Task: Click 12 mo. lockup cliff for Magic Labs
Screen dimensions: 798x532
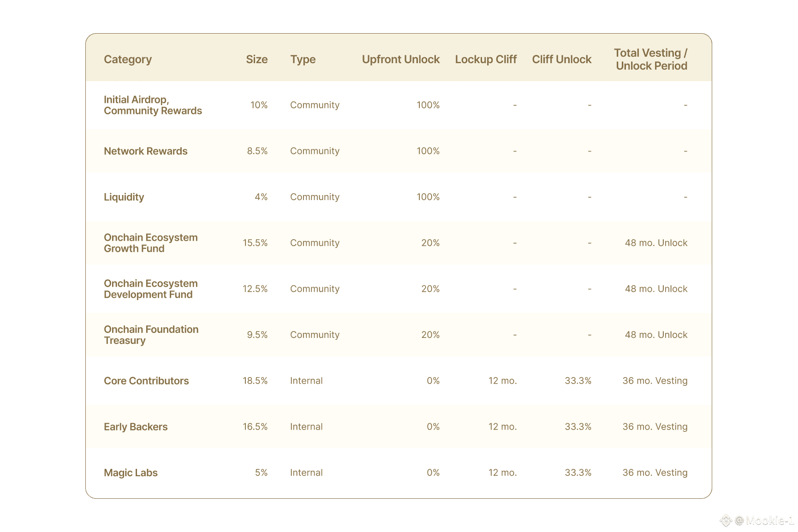Action: [x=503, y=473]
